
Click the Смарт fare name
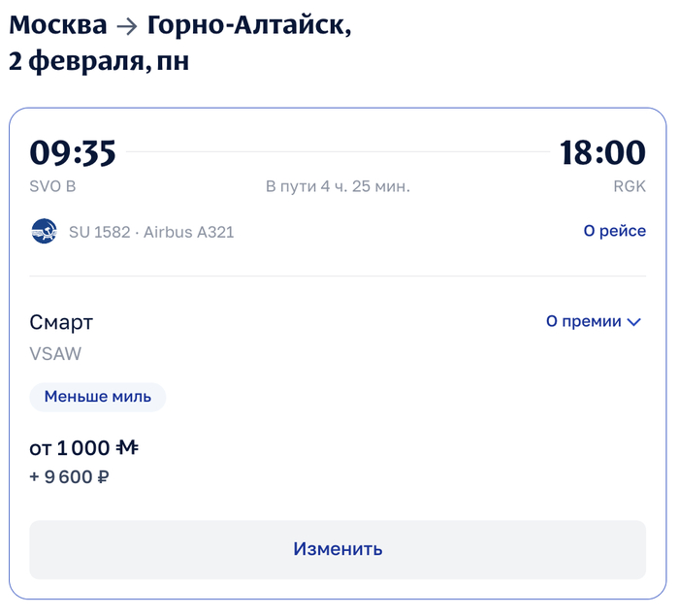[x=61, y=323]
